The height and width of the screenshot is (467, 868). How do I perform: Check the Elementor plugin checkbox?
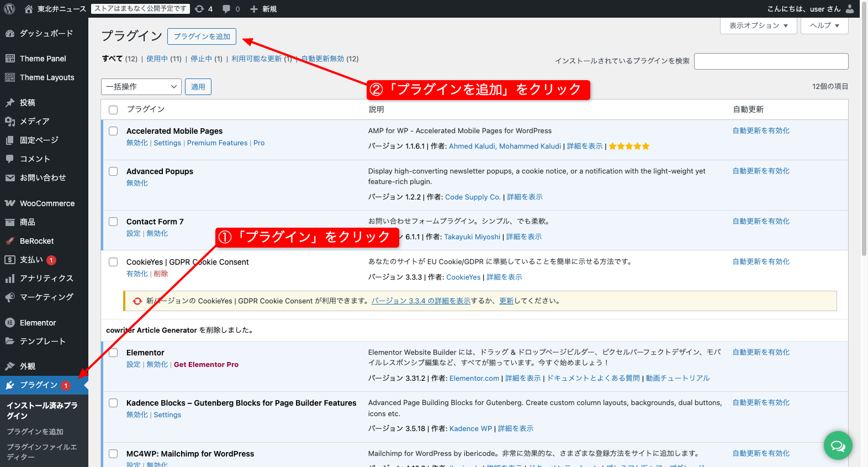point(113,353)
